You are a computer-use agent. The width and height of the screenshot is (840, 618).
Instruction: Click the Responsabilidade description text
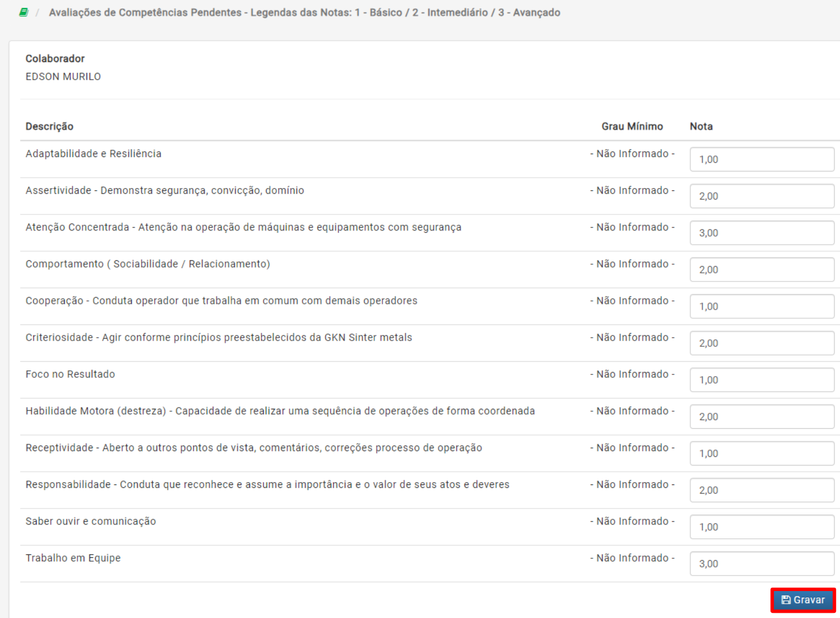point(267,484)
